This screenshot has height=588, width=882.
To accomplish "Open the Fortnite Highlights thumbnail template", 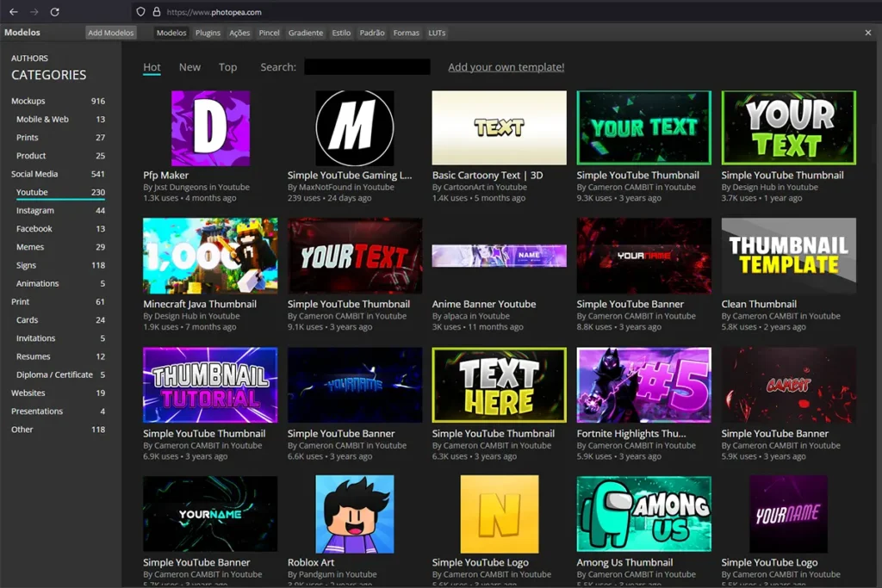I will click(644, 385).
